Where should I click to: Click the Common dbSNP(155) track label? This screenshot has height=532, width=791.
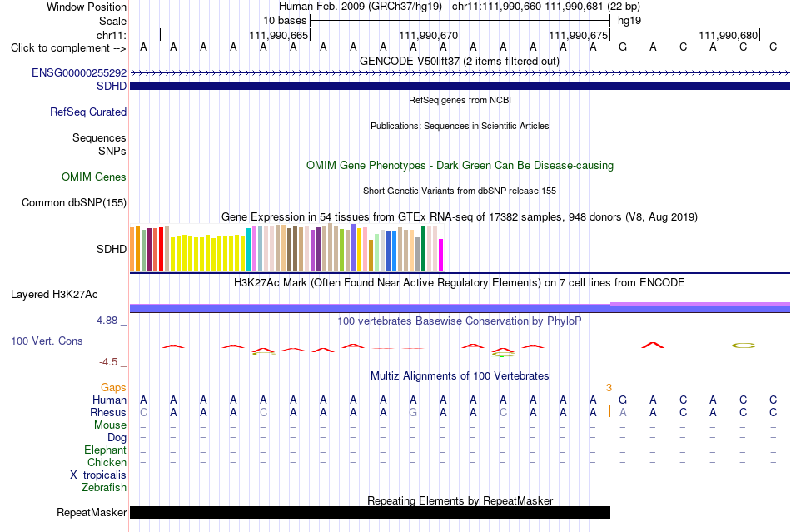click(x=74, y=202)
